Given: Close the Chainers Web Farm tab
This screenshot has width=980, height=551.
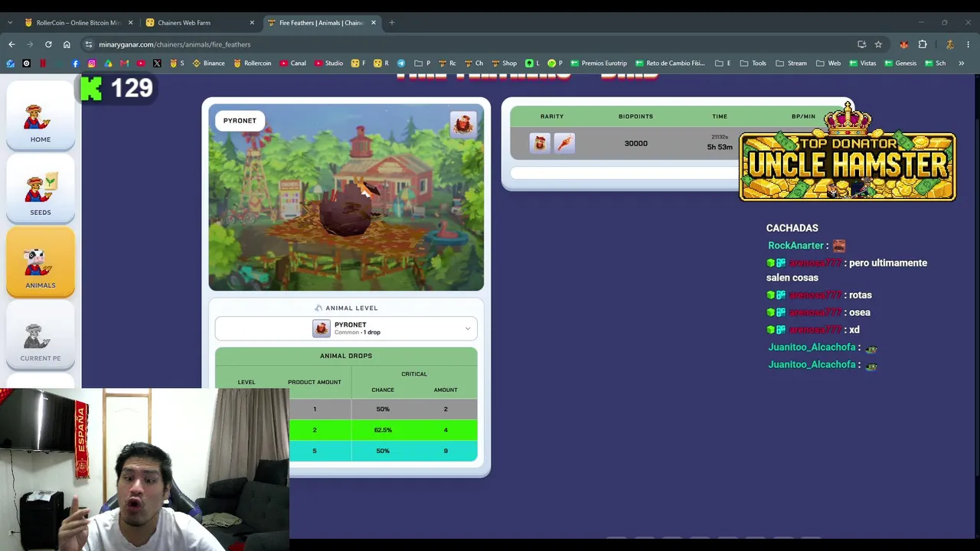Looking at the screenshot, I should pyautogui.click(x=252, y=23).
